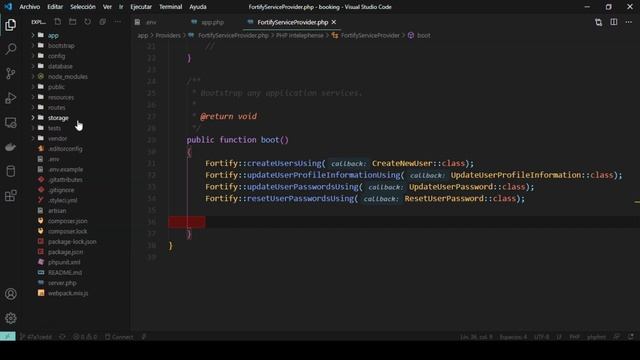Click New File icon in Explorer header
640x360 pixels.
click(x=58, y=22)
